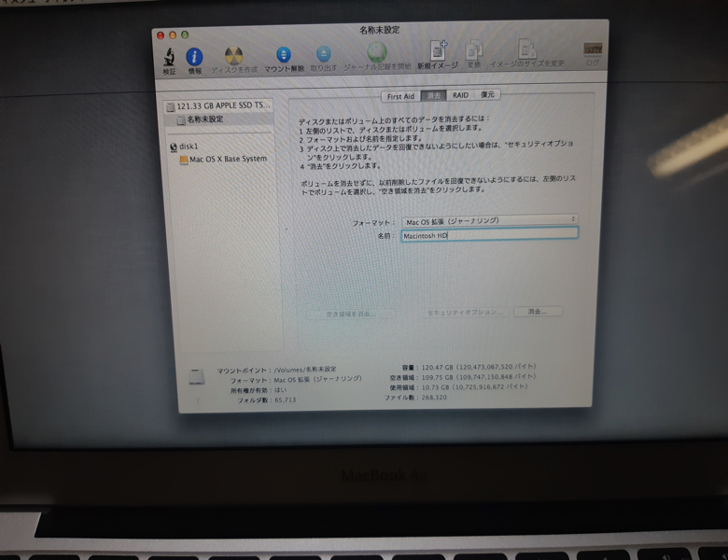Click the capacity value 120.47 GB
The image size is (728, 560).
478,367
